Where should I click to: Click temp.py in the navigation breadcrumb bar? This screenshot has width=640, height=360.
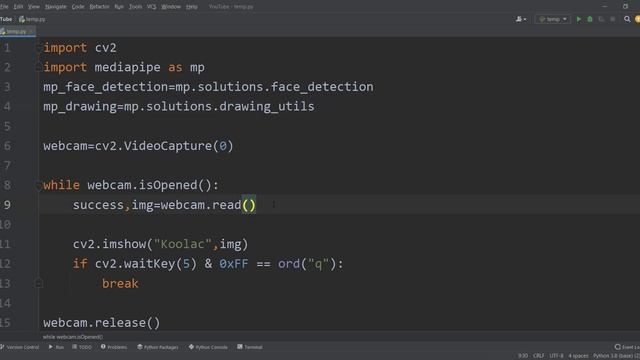click(32, 19)
